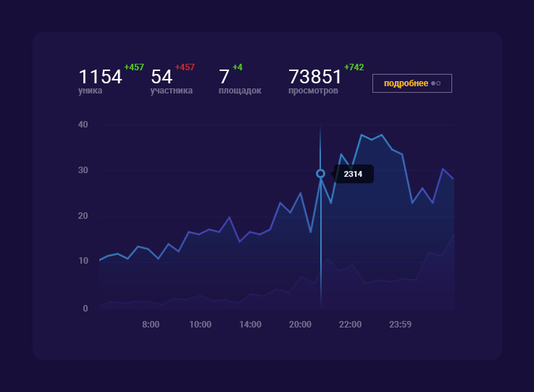Click the chart data point circle marker
Viewport: 534px width, 392px height.
[320, 174]
